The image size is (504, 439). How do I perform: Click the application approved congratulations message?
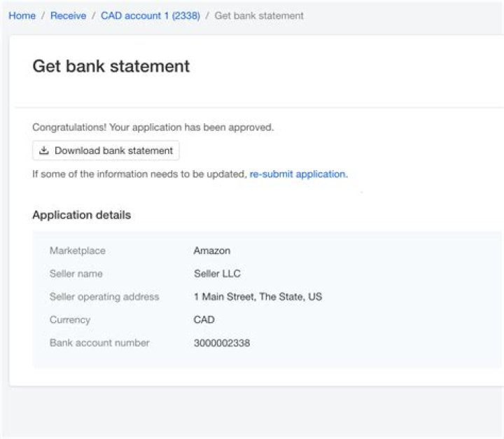point(153,127)
